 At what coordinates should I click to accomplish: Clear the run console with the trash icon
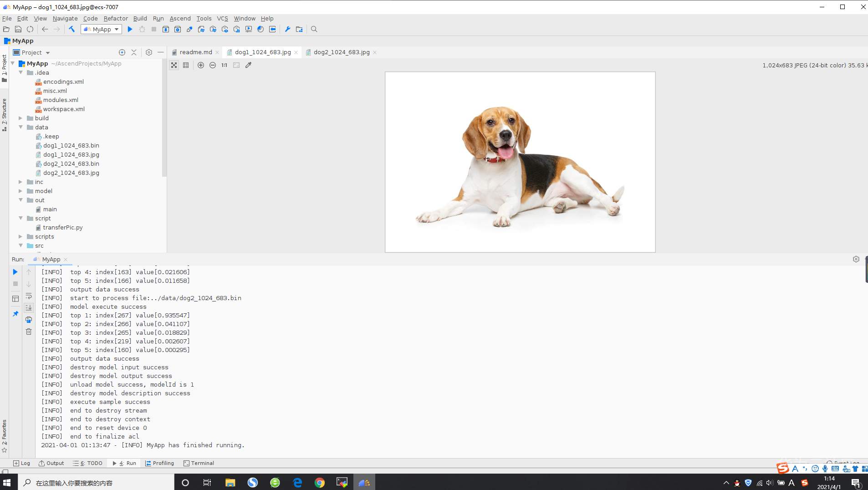click(29, 332)
